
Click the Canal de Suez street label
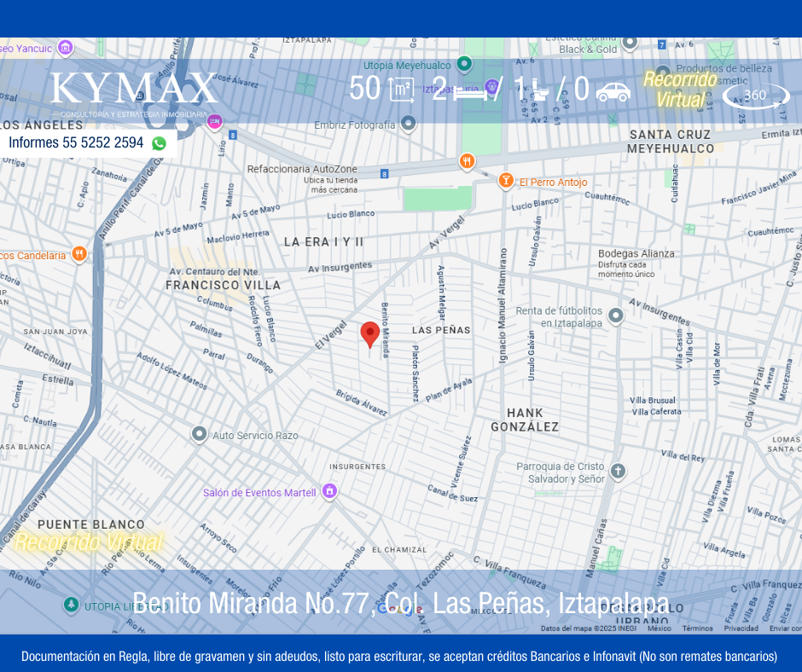pyautogui.click(x=453, y=494)
